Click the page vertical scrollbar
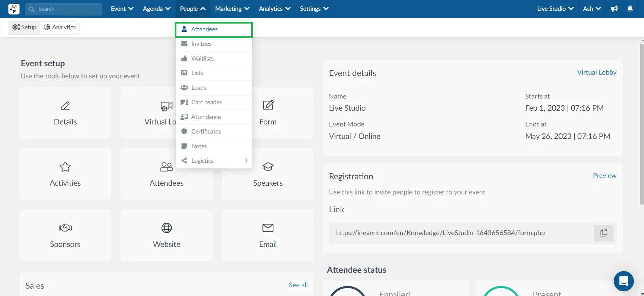This screenshot has width=644, height=296. coord(642,124)
